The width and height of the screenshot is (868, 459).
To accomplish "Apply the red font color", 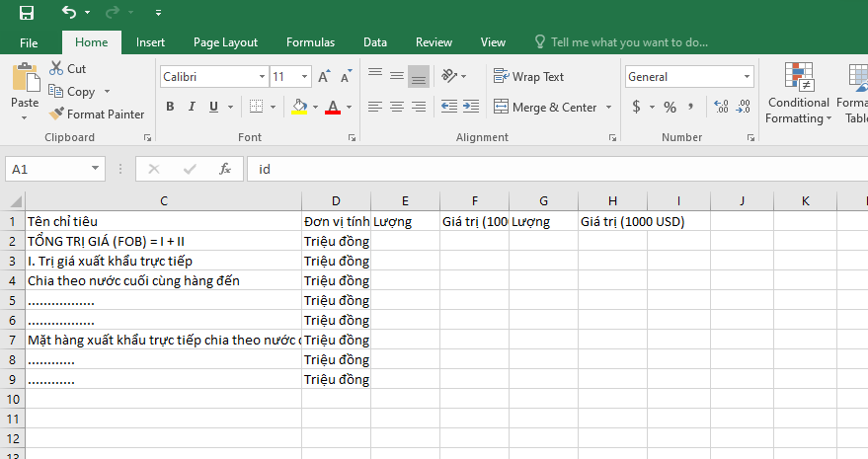I will (333, 107).
